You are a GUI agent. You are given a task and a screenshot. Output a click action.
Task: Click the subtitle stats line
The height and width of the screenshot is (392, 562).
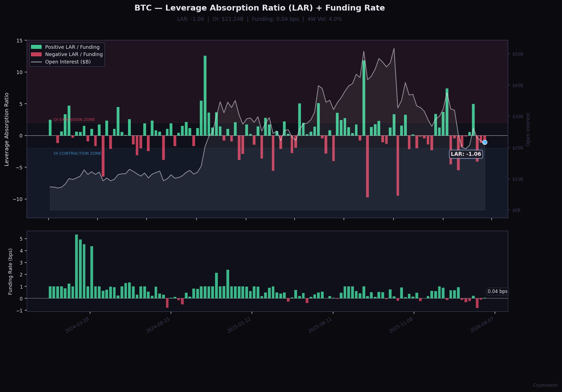pyautogui.click(x=259, y=19)
